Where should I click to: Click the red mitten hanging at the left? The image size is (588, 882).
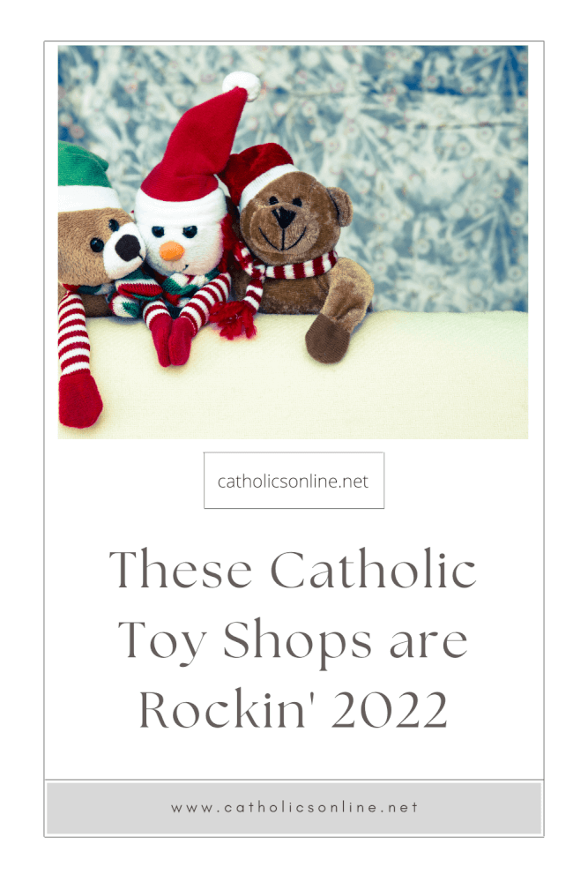[x=78, y=400]
